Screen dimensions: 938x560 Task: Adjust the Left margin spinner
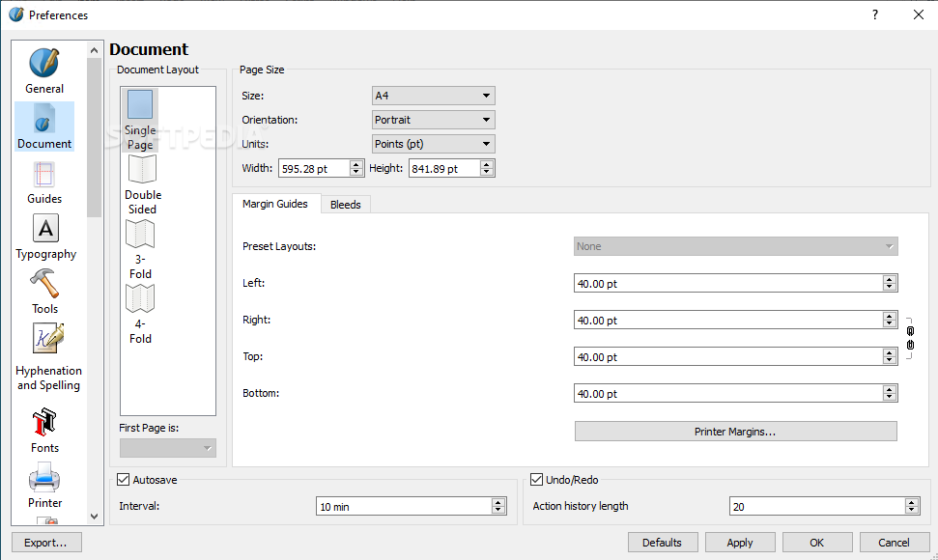(x=890, y=283)
